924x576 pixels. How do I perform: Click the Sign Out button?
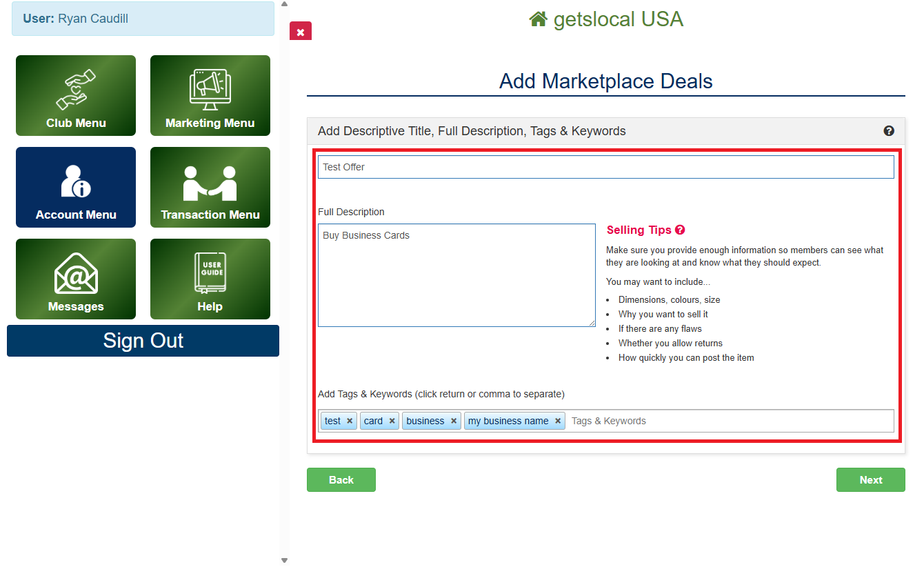point(143,341)
